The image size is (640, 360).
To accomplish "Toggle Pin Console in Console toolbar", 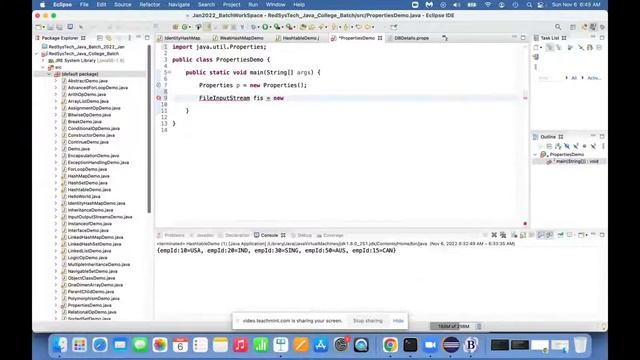I will 560,235.
